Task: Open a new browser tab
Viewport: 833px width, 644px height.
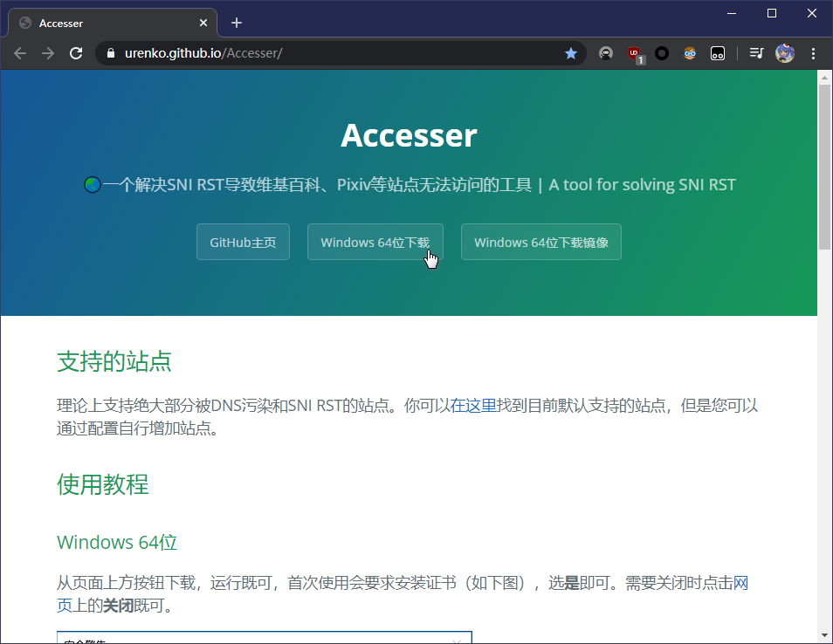Action: point(237,23)
